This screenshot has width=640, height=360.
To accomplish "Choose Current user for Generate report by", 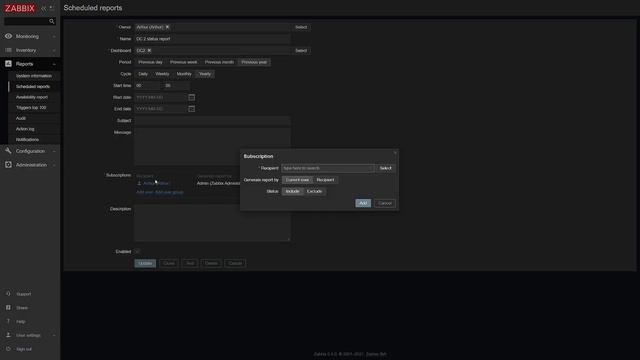I will 297,180.
